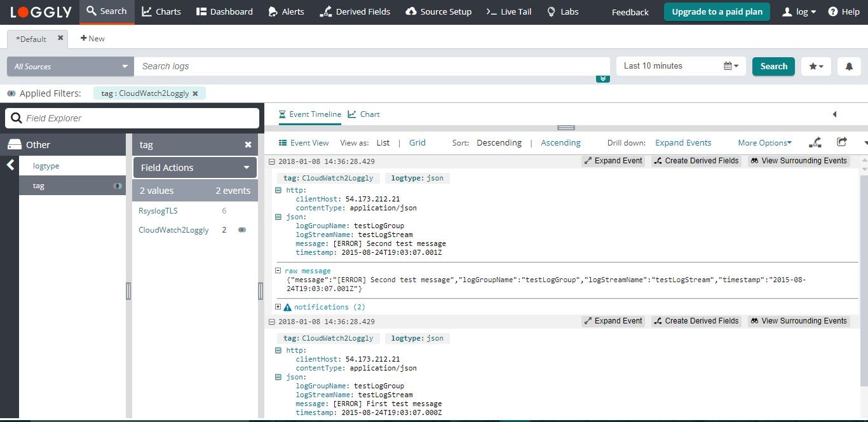
Task: Click the alert bell icon beside search
Action: 849,66
